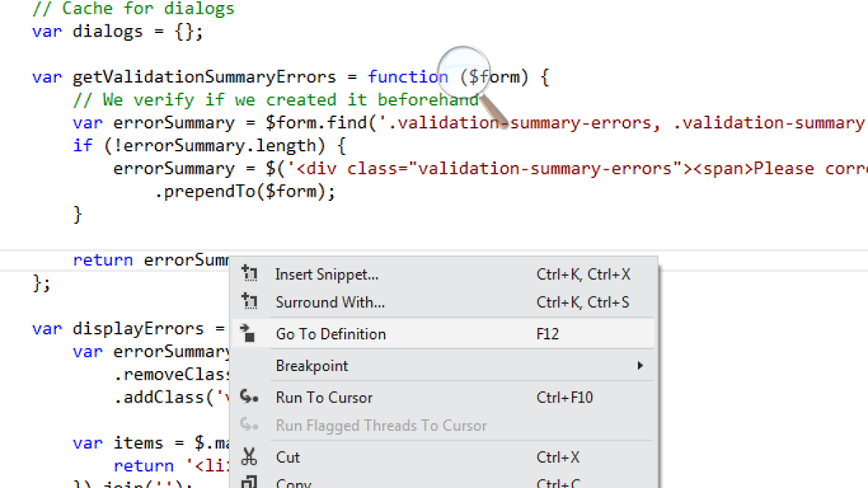Click the F12 shortcut label
Image resolution: width=868 pixels, height=488 pixels.
tap(548, 334)
